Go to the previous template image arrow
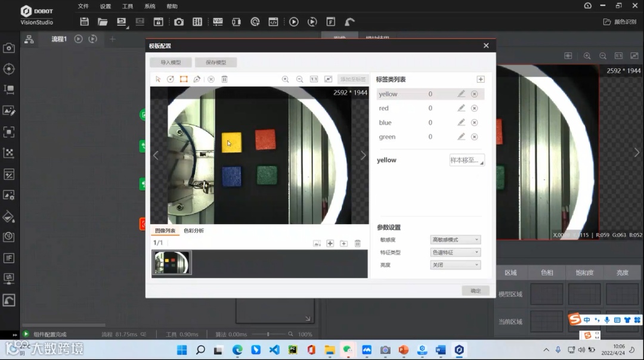The height and width of the screenshot is (360, 644). click(156, 156)
